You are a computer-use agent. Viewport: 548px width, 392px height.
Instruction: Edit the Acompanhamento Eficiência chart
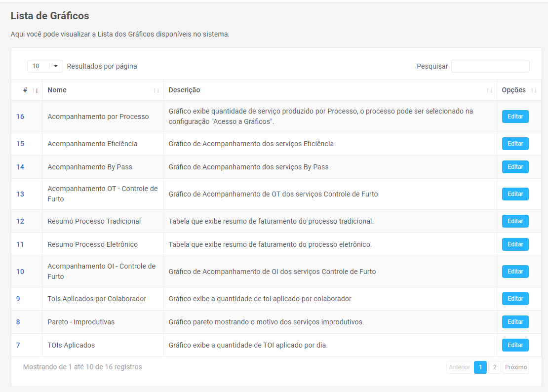(x=515, y=144)
